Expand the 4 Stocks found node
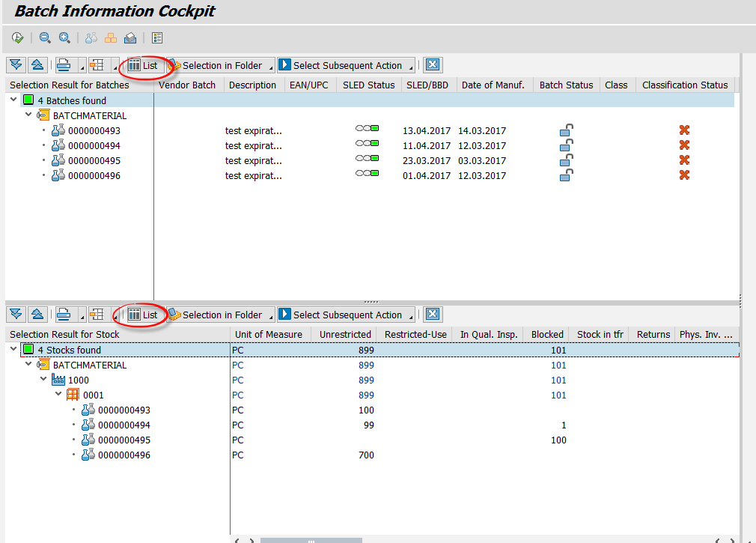The height and width of the screenshot is (543, 756). click(13, 349)
